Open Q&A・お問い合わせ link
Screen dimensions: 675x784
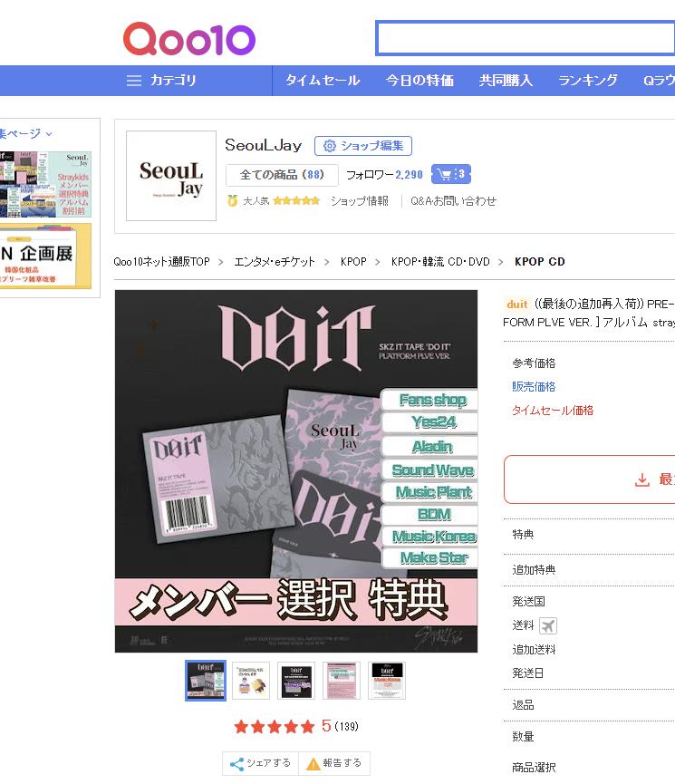453,201
